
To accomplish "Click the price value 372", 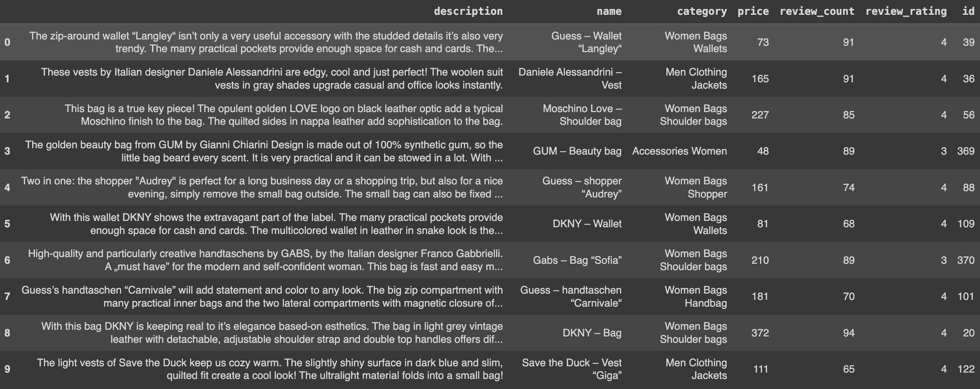I will pyautogui.click(x=760, y=333).
